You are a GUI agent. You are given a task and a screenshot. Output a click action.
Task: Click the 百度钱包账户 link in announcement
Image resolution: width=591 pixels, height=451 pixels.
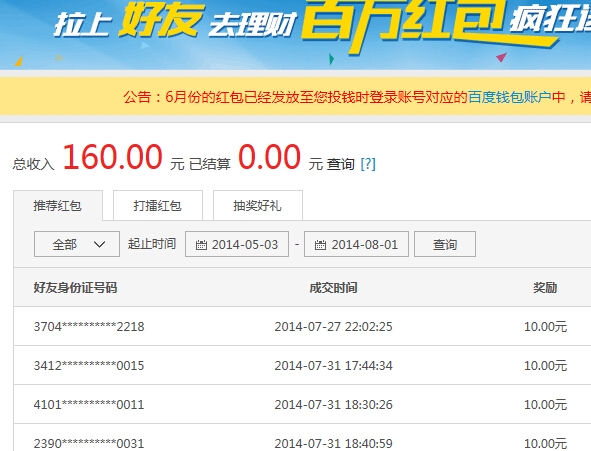(510, 97)
